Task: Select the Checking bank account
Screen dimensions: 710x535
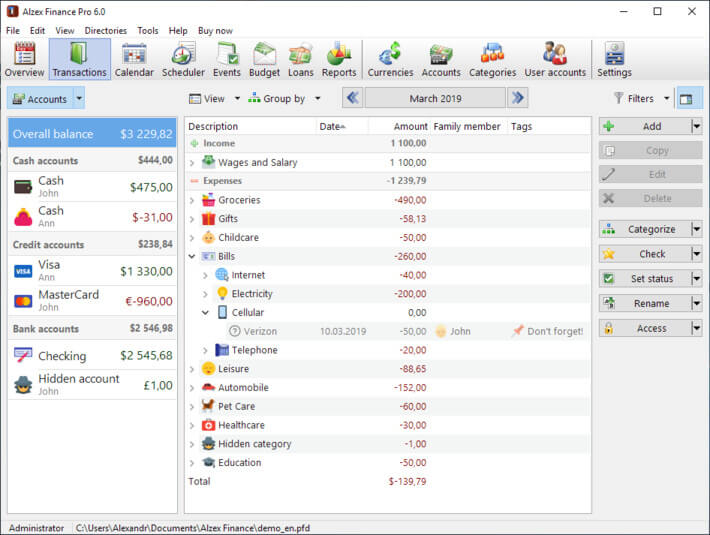Action: point(92,355)
